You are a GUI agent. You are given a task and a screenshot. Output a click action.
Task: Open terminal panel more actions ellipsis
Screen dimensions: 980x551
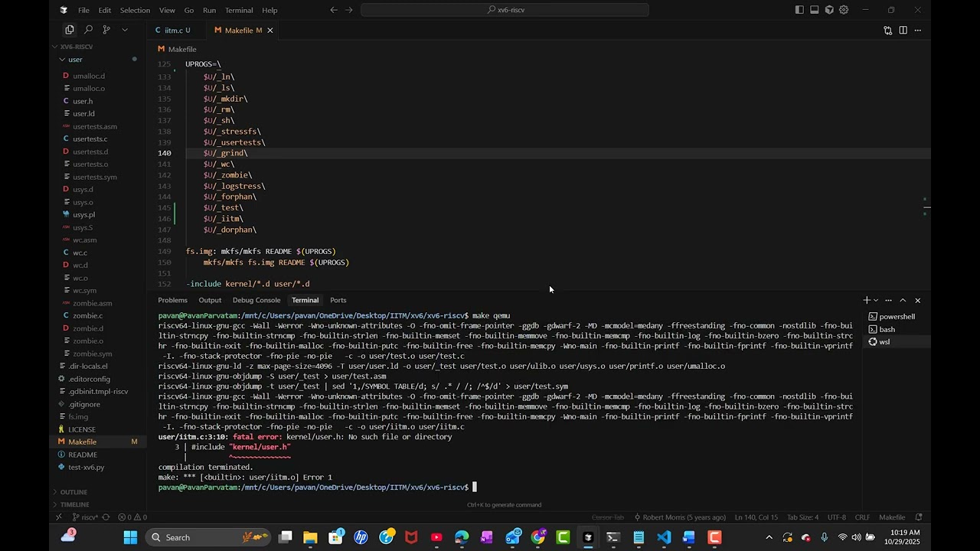[x=888, y=300]
